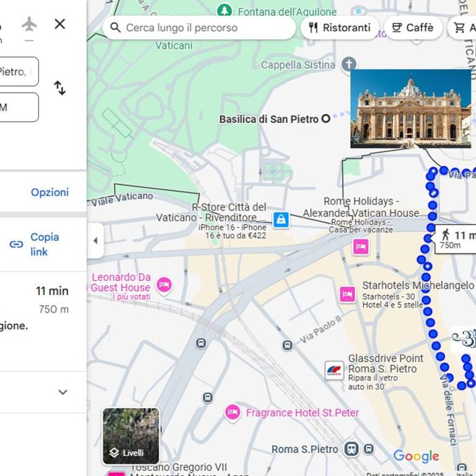The image size is (476, 476).
Task: Close the directions panel
Action: (x=59, y=24)
